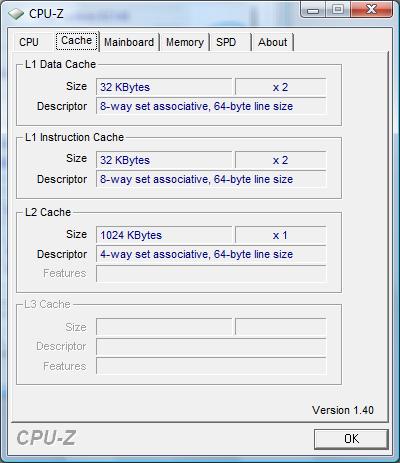400x463 pixels.
Task: Click the L1 Instruction Cache descriptor field
Action: click(211, 179)
